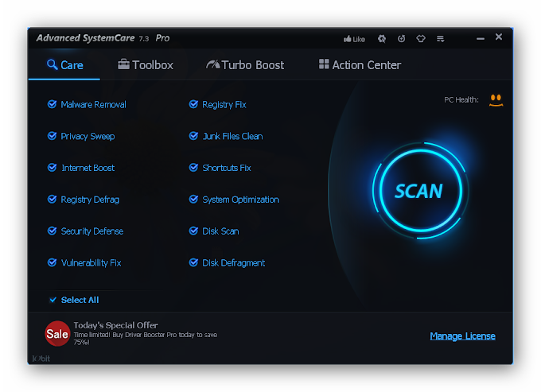Image resolution: width=541 pixels, height=392 pixels.
Task: Uncheck Privacy Sweep checkbox
Action: (52, 136)
